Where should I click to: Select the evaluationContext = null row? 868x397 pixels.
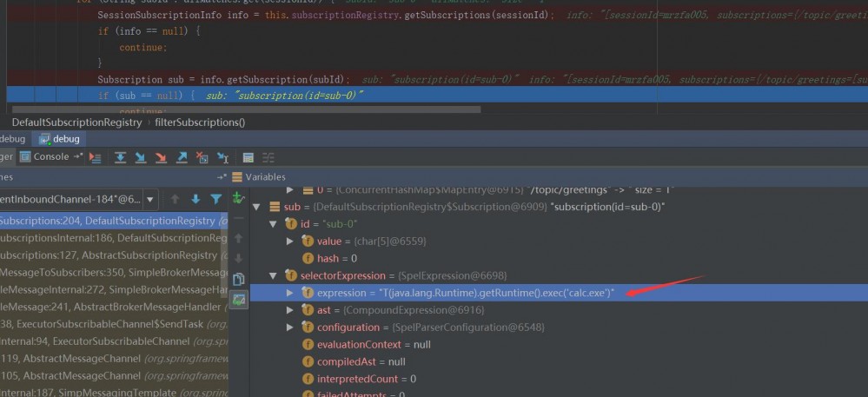click(559, 344)
